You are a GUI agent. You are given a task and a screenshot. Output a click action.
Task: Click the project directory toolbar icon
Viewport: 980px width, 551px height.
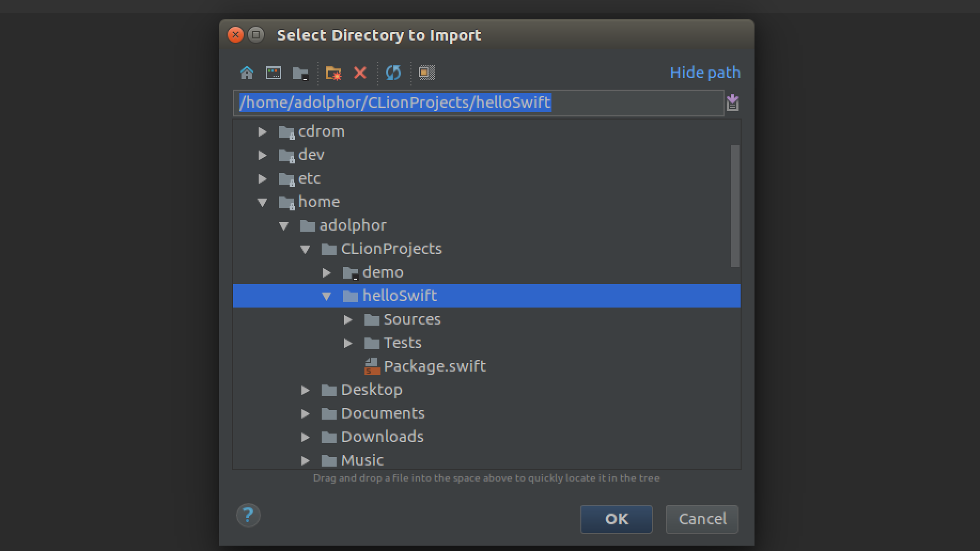(x=301, y=73)
